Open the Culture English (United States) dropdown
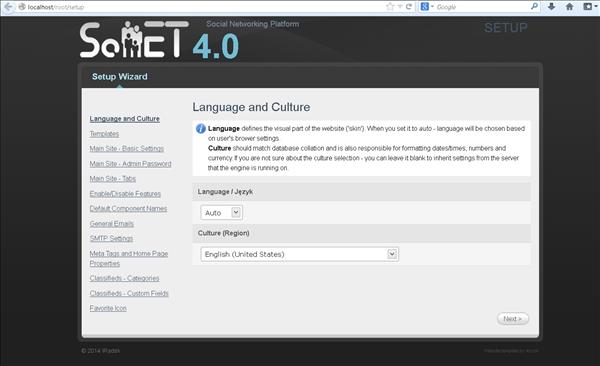This screenshot has width=600, height=366. 300,254
